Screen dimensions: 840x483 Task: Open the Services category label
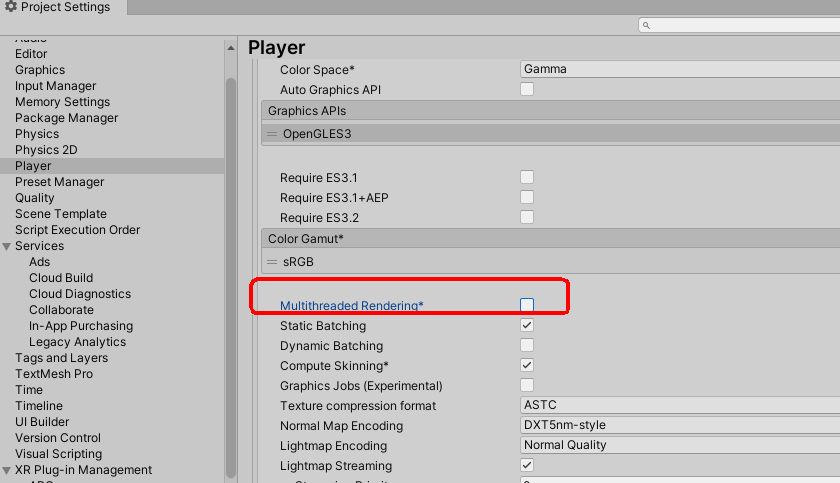pyautogui.click(x=39, y=246)
